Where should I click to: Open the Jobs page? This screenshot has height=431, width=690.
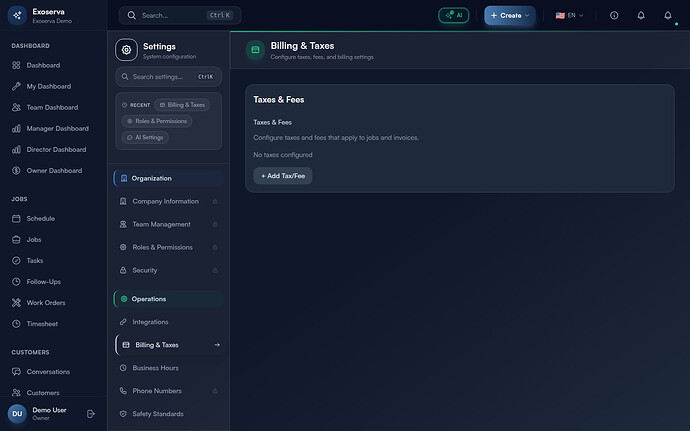[x=54, y=239]
